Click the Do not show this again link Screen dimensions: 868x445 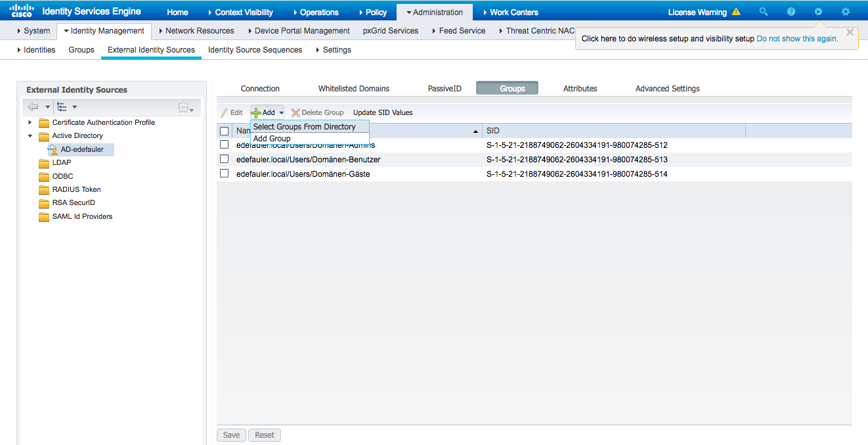click(x=797, y=39)
